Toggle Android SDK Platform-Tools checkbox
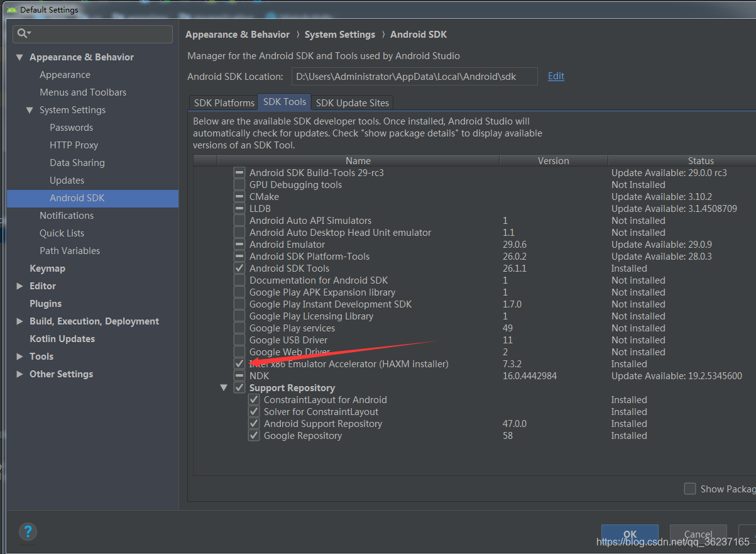The image size is (756, 554). coord(239,256)
